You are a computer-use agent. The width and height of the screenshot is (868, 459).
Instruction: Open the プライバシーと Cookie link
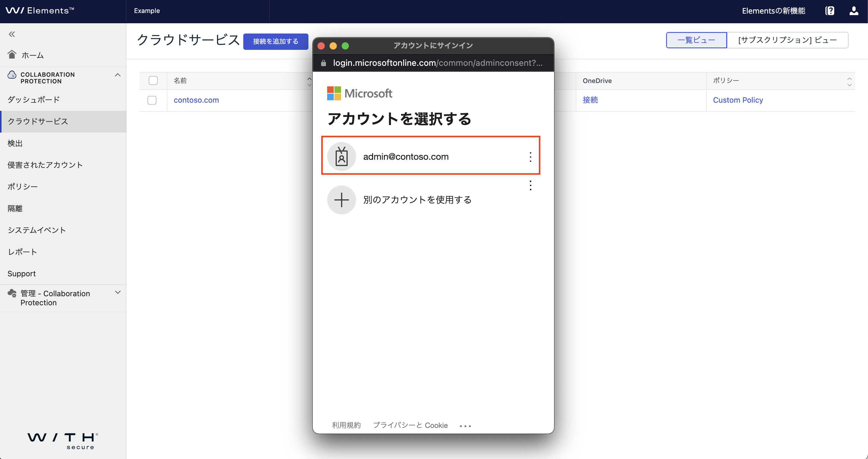[x=410, y=425]
